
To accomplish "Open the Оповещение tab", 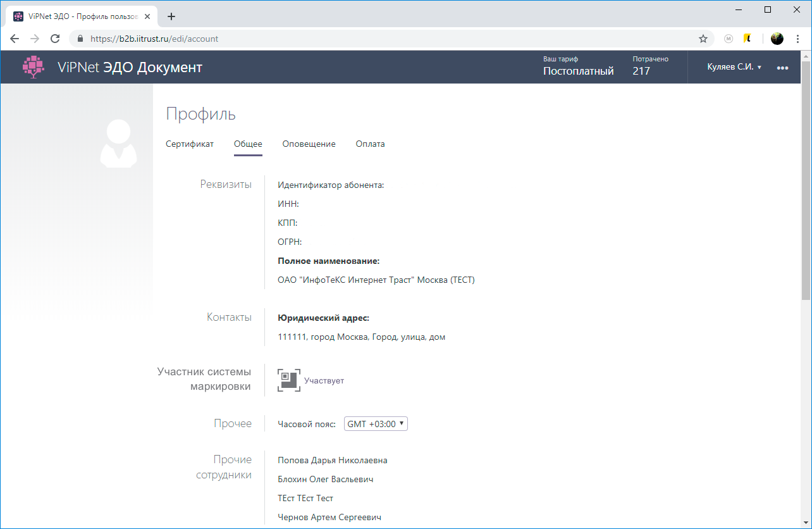I will (309, 144).
